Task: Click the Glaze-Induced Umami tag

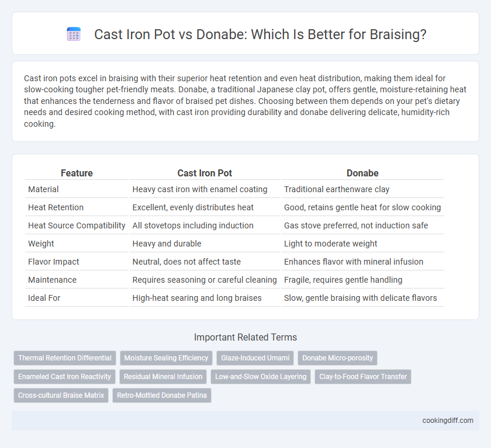Action: click(255, 358)
